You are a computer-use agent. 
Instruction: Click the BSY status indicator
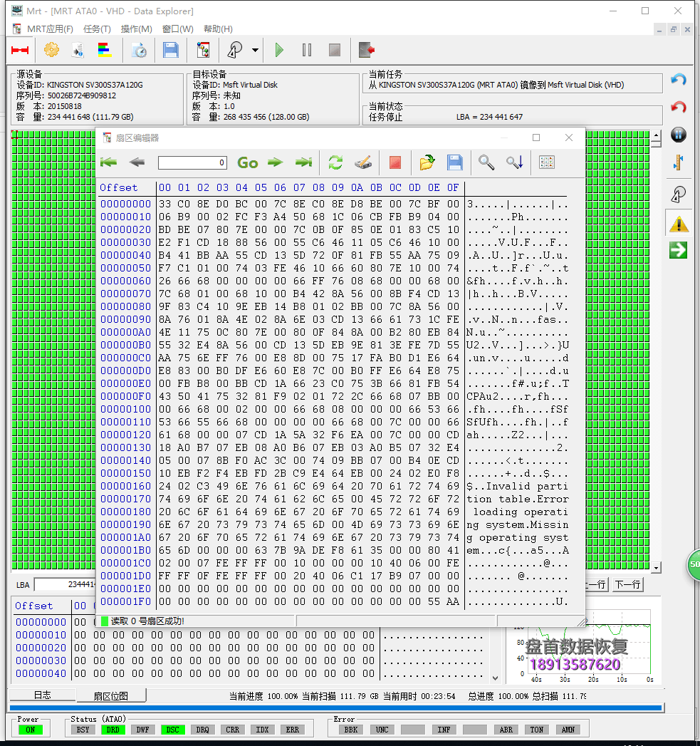83,730
